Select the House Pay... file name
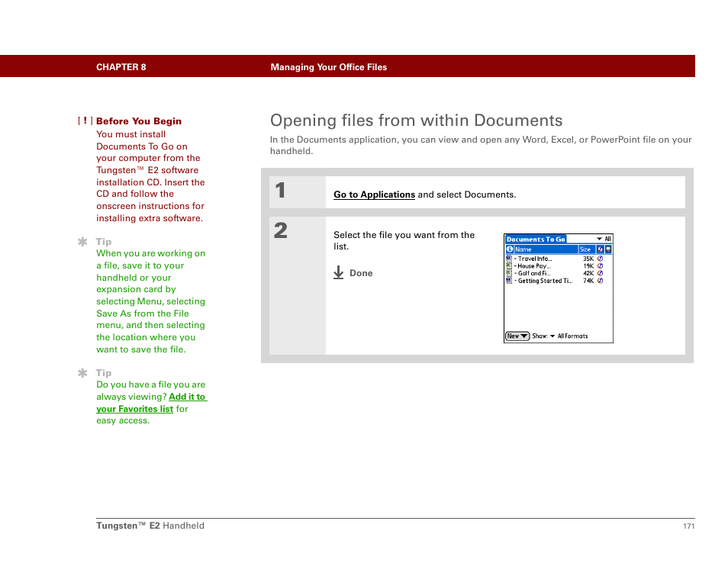 click(534, 266)
